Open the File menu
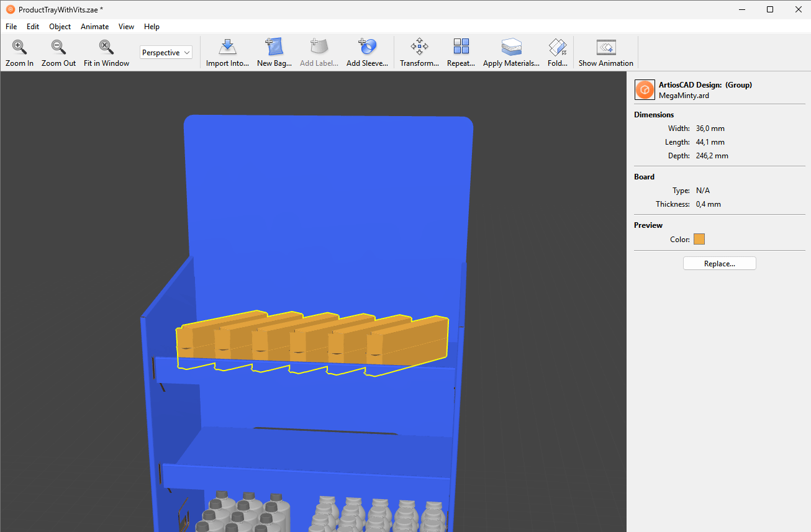811x532 pixels. tap(11, 27)
